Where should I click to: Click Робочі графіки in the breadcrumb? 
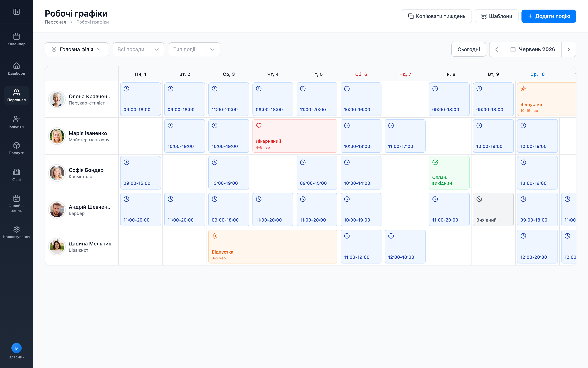[93, 22]
